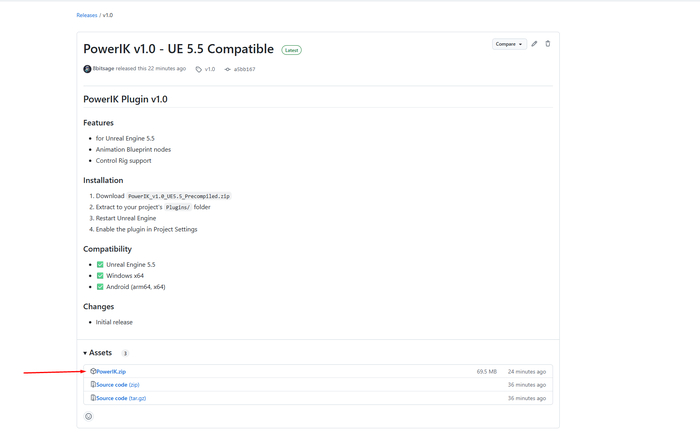Click the pencil edit release icon
The width and height of the screenshot is (700, 439).
point(534,44)
